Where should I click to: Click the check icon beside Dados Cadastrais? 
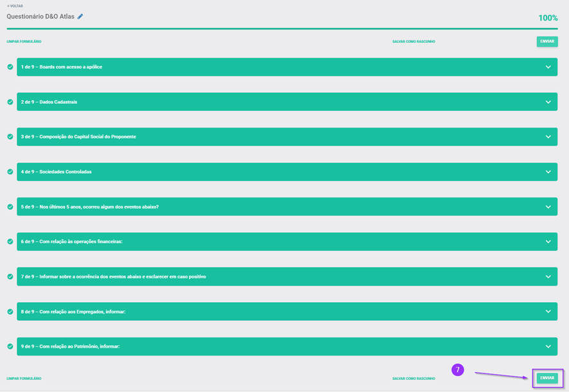10,102
